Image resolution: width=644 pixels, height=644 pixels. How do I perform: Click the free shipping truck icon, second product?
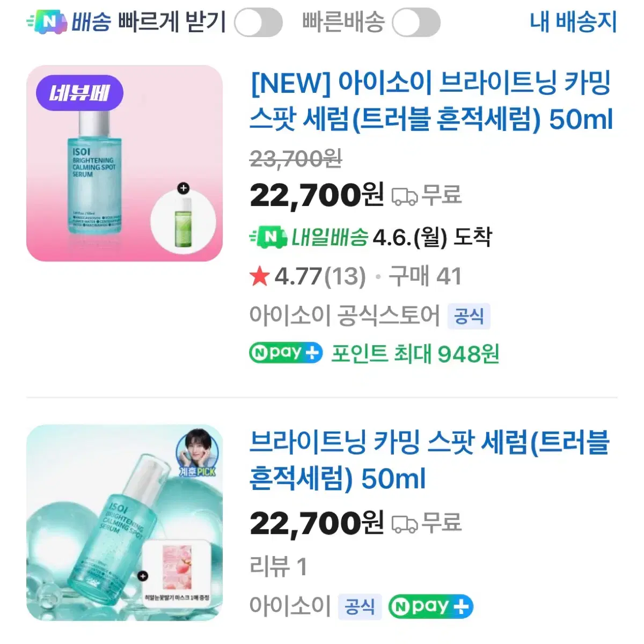pos(405,523)
